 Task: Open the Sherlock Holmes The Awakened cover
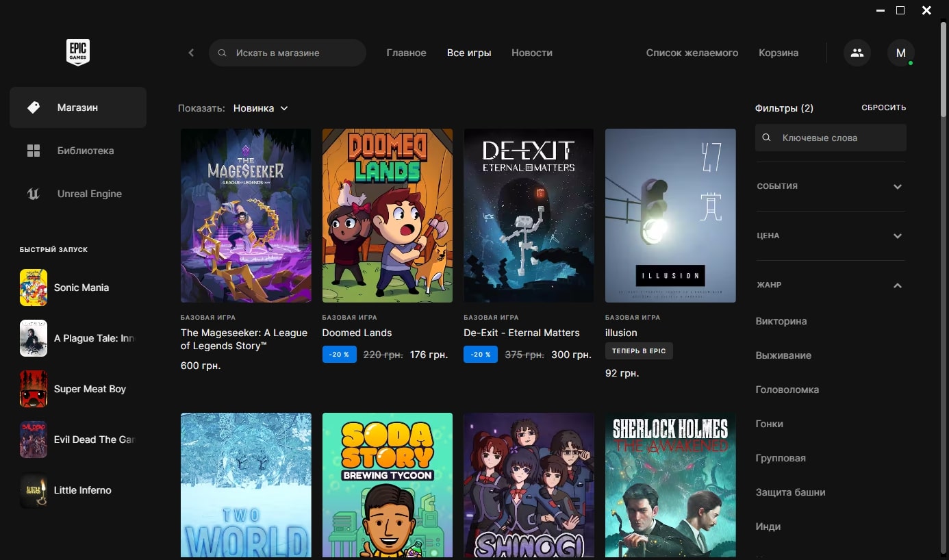point(670,485)
